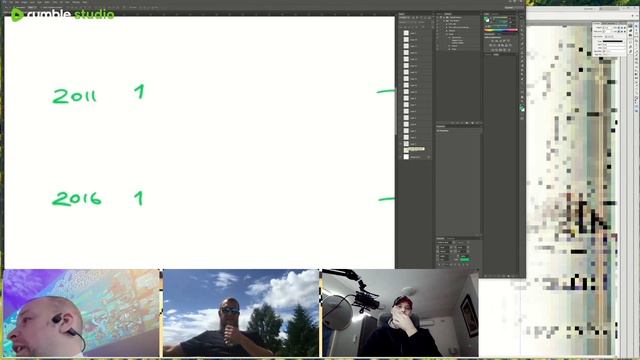Image resolution: width=640 pixels, height=360 pixels.
Task: Click the black stroke bar in right window
Action: coord(613,41)
